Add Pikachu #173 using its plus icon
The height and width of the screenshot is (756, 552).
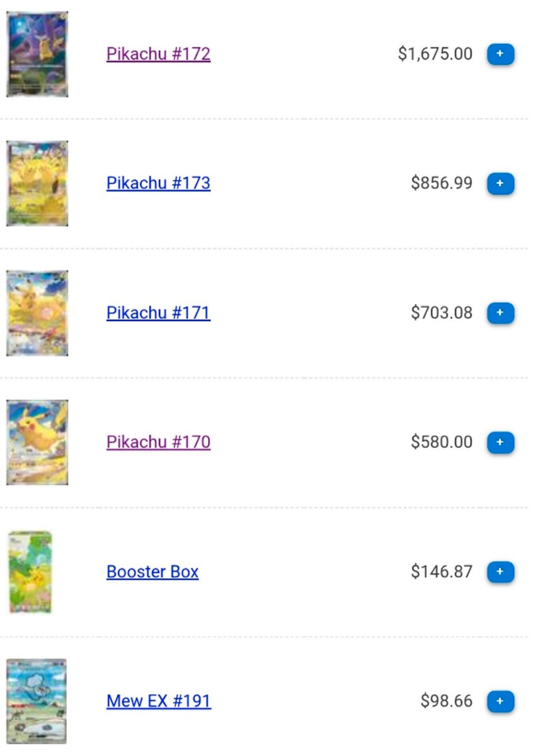pos(500,184)
